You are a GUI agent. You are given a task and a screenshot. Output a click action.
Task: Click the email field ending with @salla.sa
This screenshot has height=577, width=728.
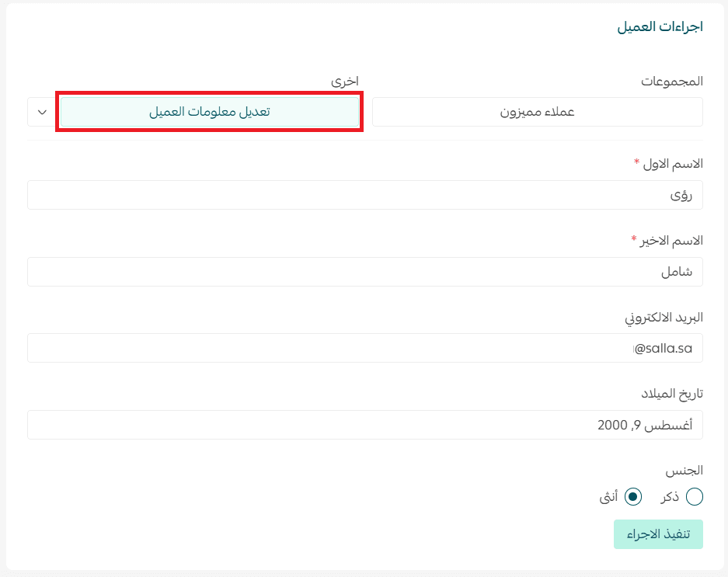pyautogui.click(x=364, y=348)
